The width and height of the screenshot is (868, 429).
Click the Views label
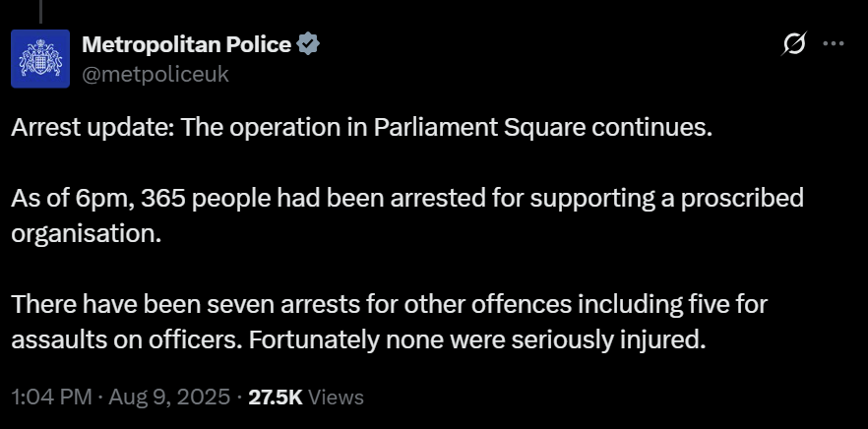(x=336, y=398)
